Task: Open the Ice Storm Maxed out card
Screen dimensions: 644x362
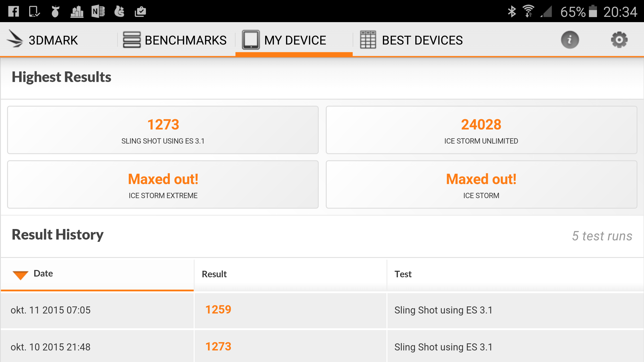Action: pos(481,185)
